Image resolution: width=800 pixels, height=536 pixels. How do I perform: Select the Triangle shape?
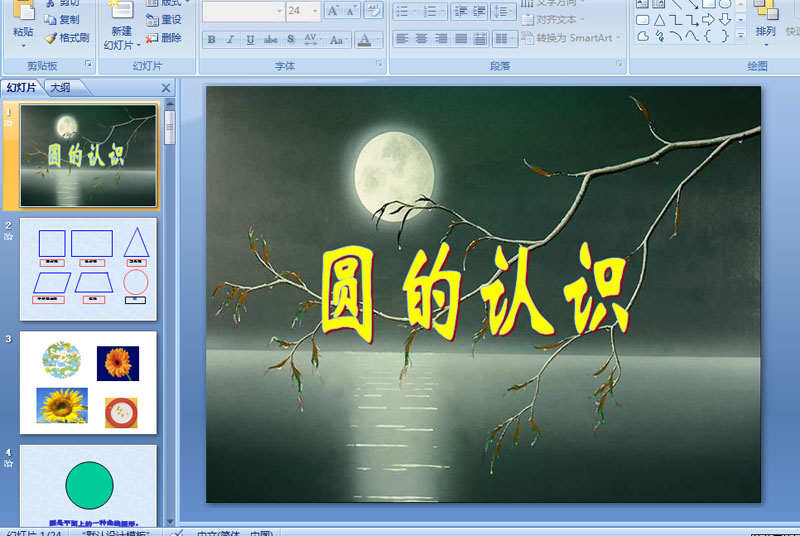(x=659, y=20)
